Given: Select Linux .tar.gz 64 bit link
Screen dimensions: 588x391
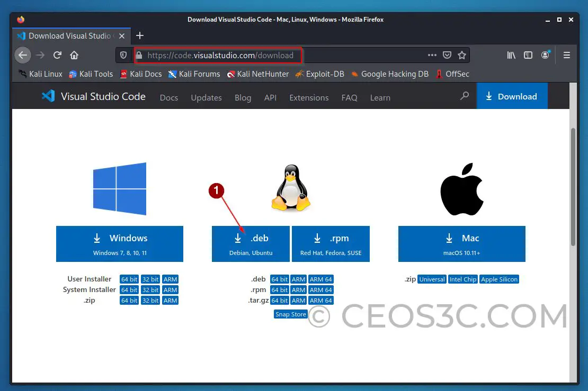Looking at the screenshot, I should pos(279,301).
